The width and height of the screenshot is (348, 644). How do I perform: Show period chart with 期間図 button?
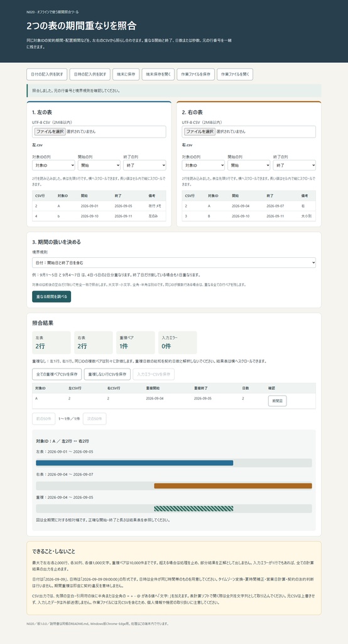pyautogui.click(x=278, y=401)
